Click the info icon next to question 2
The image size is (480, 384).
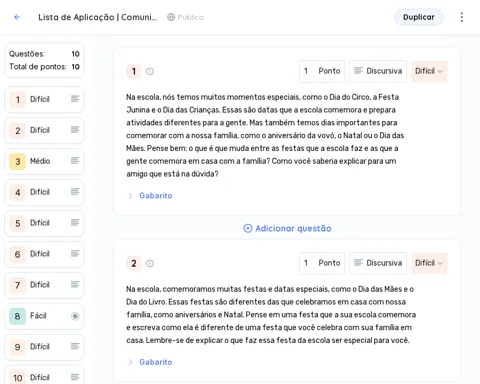[150, 263]
